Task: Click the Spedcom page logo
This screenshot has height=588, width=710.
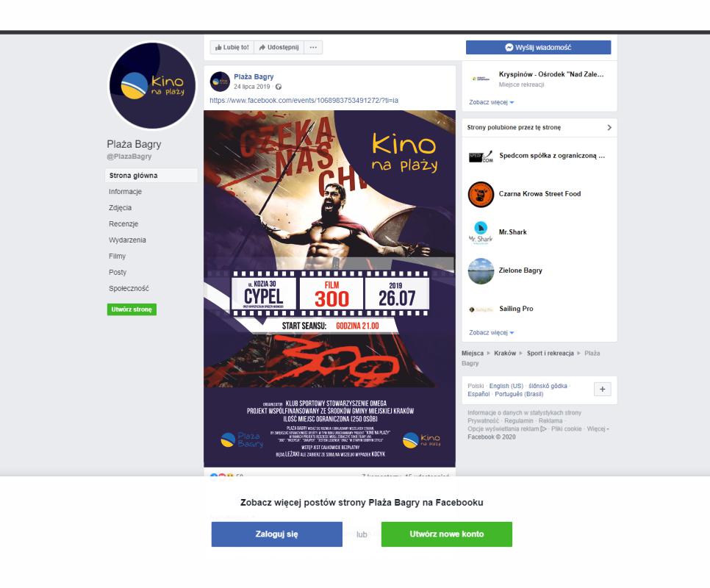Action: (x=481, y=156)
